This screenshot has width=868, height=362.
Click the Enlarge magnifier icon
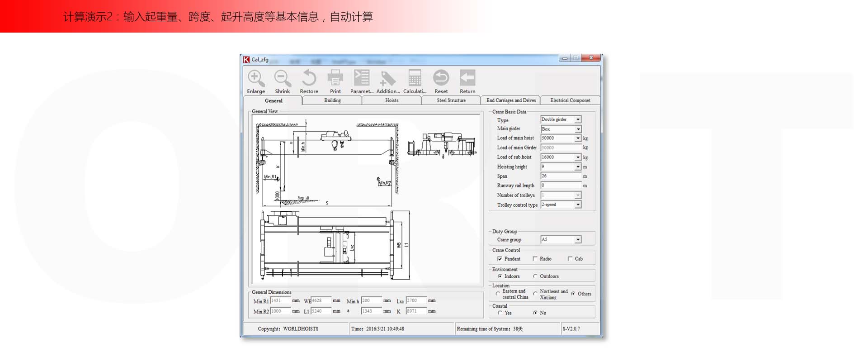click(x=256, y=79)
